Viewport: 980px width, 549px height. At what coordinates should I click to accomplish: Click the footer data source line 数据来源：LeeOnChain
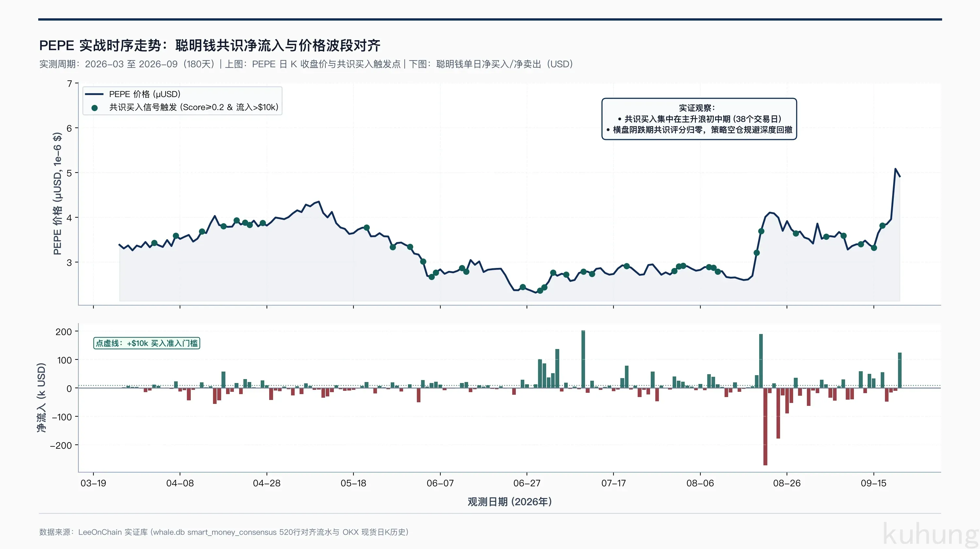(224, 532)
